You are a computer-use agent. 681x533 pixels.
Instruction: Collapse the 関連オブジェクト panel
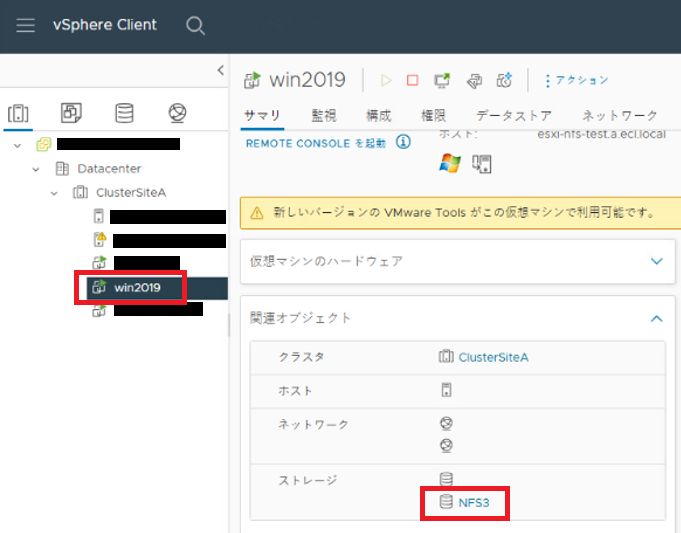click(656, 318)
